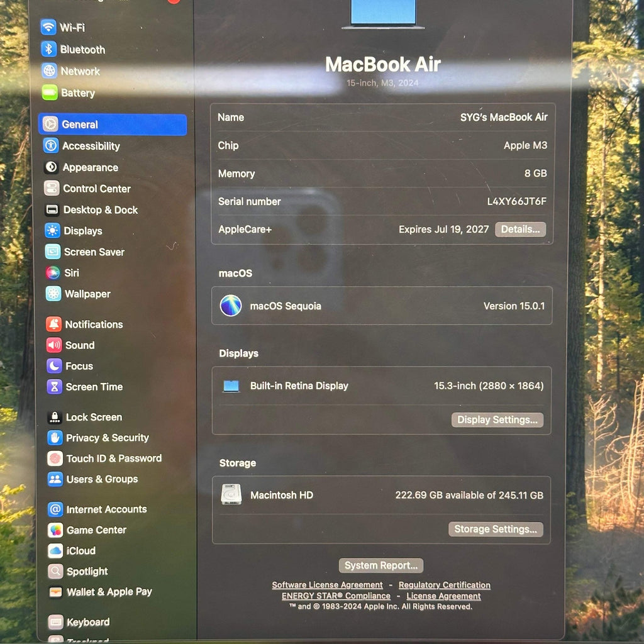The width and height of the screenshot is (644, 644).
Task: Click the Macintosh HD drive icon
Action: (231, 494)
